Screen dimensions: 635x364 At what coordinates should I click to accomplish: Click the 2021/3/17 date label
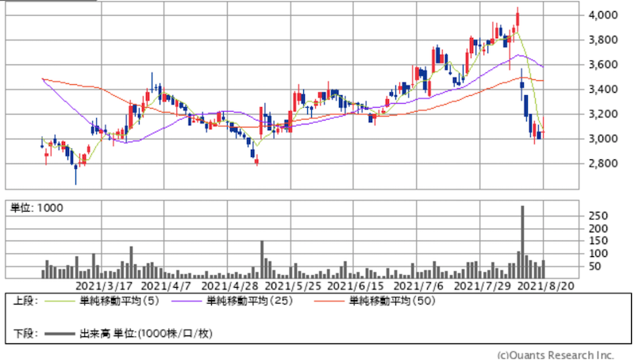click(104, 286)
